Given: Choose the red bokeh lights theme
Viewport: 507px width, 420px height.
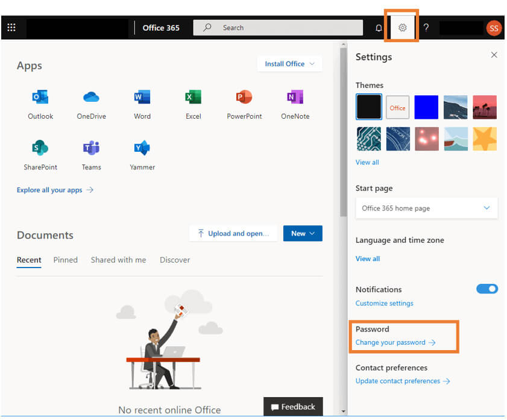Looking at the screenshot, I should point(427,139).
